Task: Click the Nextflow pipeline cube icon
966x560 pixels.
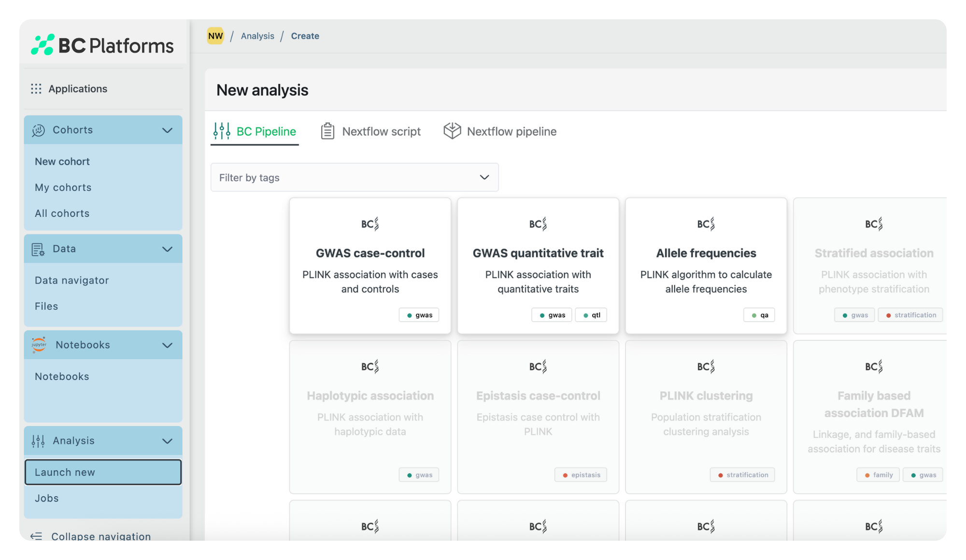Action: click(x=452, y=131)
